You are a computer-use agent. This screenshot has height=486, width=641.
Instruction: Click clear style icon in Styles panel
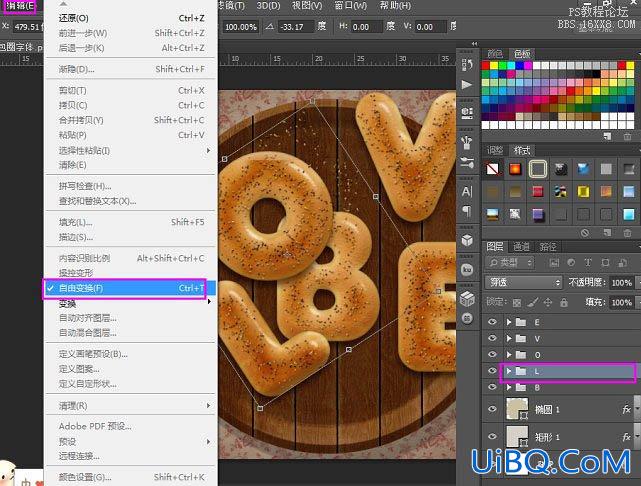[x=585, y=233]
